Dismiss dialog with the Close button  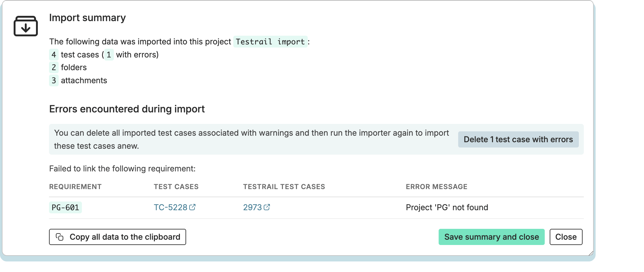pyautogui.click(x=566, y=237)
